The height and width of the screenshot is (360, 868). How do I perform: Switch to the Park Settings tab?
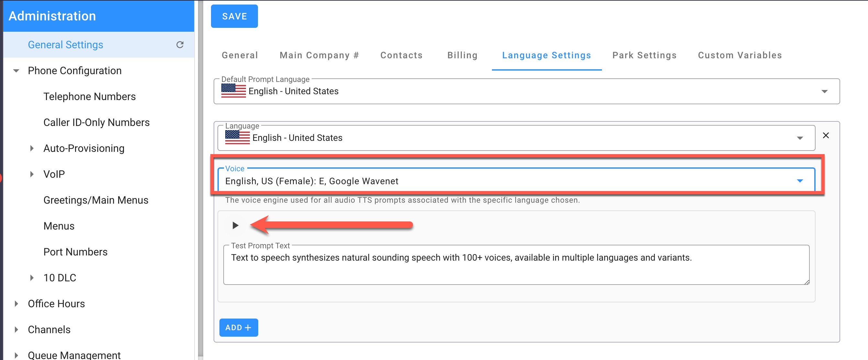tap(644, 55)
